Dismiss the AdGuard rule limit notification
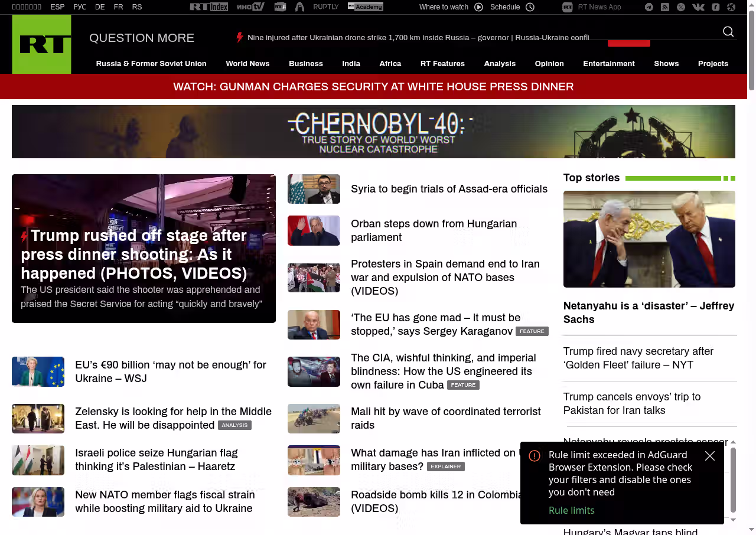This screenshot has height=535, width=756. point(710,456)
